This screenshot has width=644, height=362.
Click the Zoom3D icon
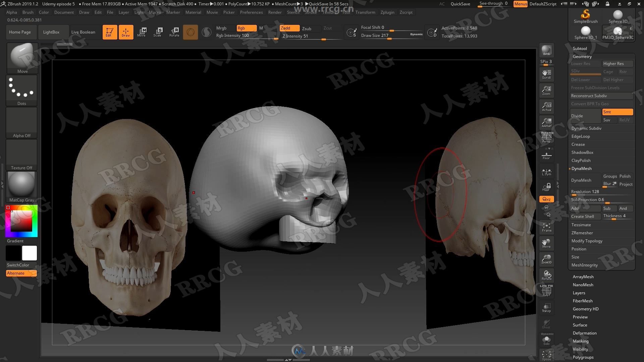click(546, 259)
